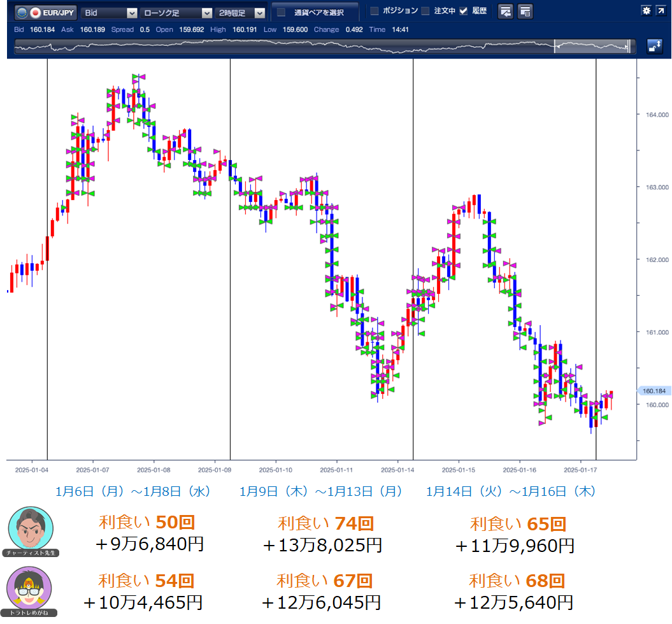The height and width of the screenshot is (624, 672).
Task: Click the pop-out chart window icon
Action: (x=661, y=11)
